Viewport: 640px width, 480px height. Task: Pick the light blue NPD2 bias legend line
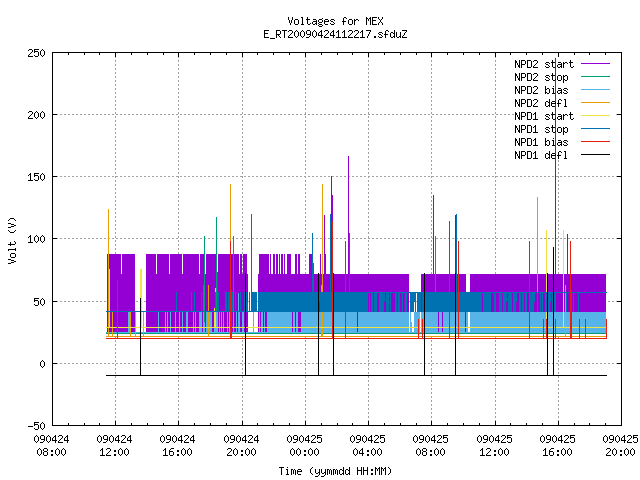(x=596, y=90)
